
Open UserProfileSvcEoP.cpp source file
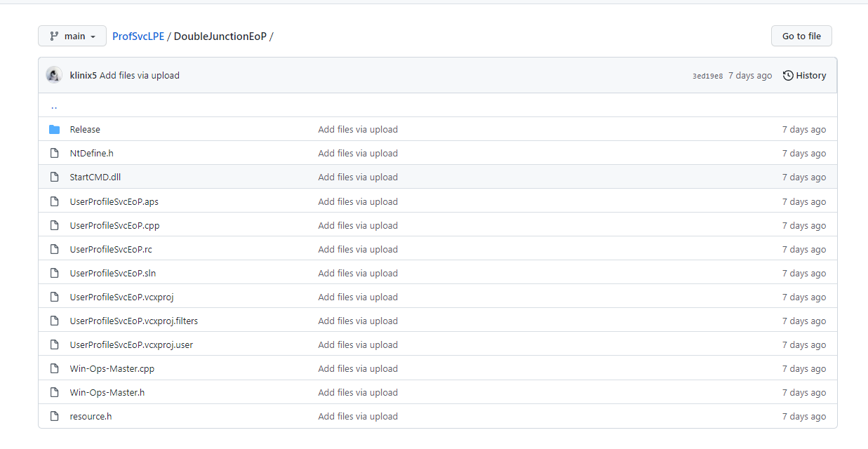114,226
